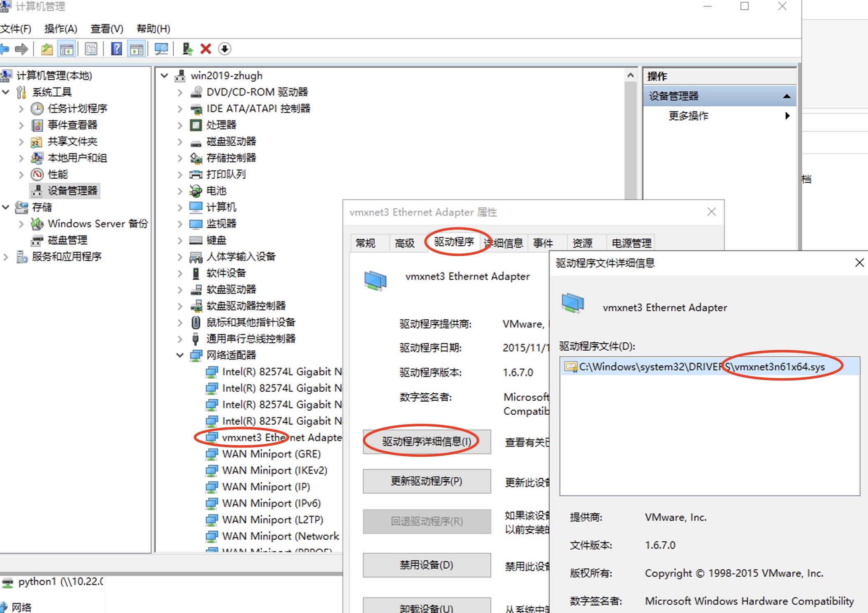Collapse the 设备管理器 actions section
This screenshot has width=868, height=613.
(x=787, y=96)
